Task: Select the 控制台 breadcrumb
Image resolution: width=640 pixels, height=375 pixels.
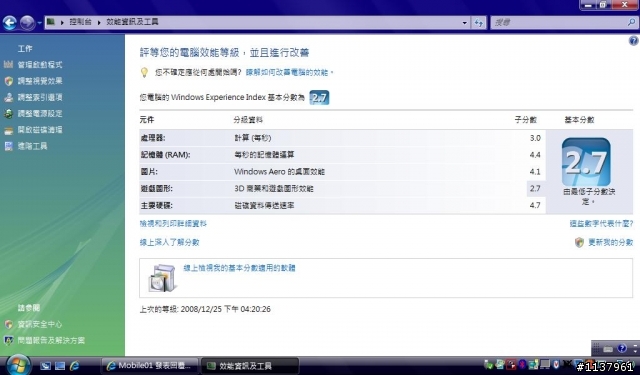Action: tap(80, 22)
